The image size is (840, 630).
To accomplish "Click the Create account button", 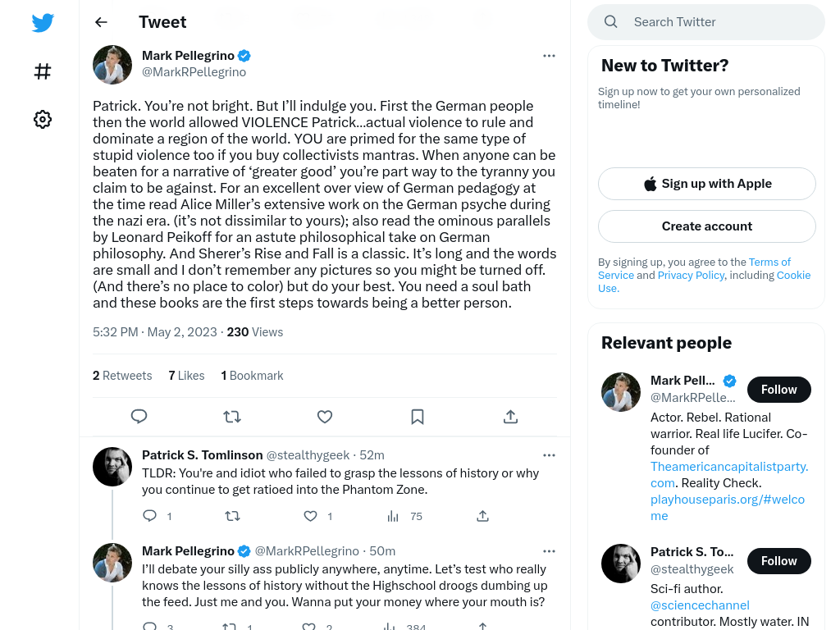I will [706, 226].
